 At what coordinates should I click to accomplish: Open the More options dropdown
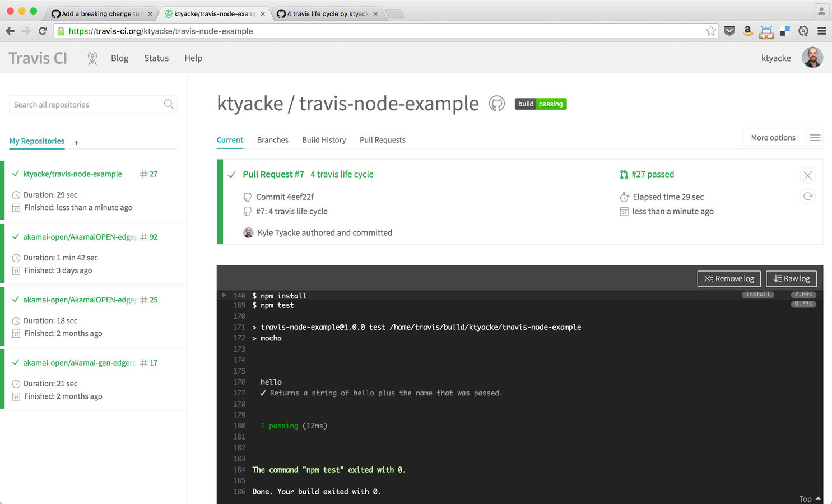click(773, 138)
